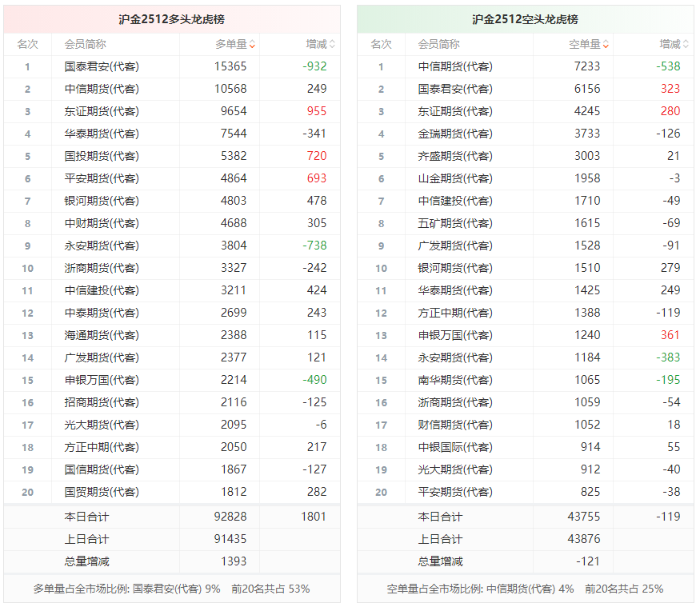Select 海通期货(代客) row
The height and width of the screenshot is (607, 700).
[172, 335]
